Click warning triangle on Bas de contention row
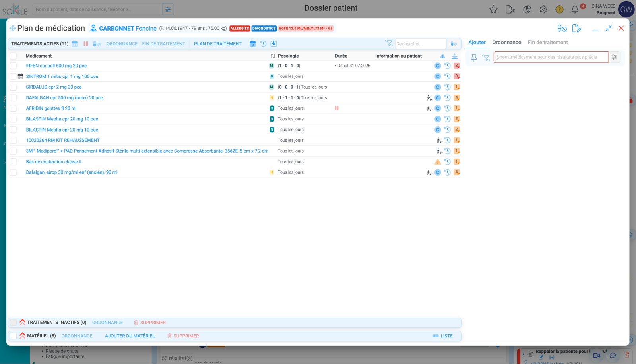 point(438,162)
